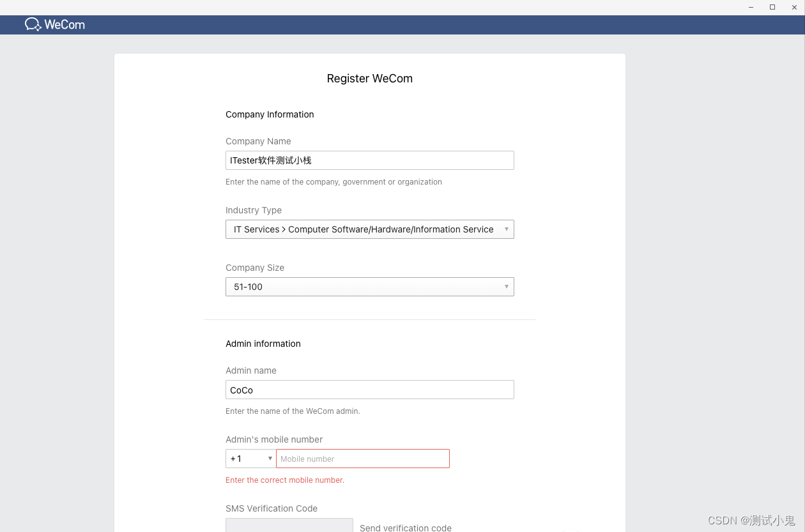Click the company name hint text
This screenshot has width=805, height=532.
coord(333,182)
